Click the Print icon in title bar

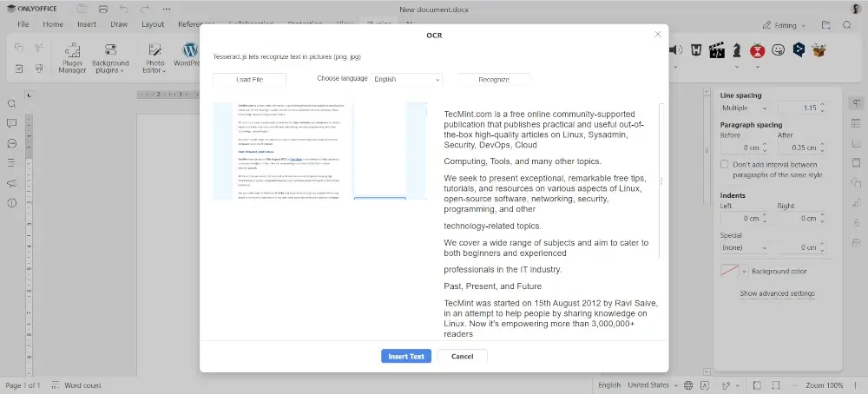coord(102,9)
